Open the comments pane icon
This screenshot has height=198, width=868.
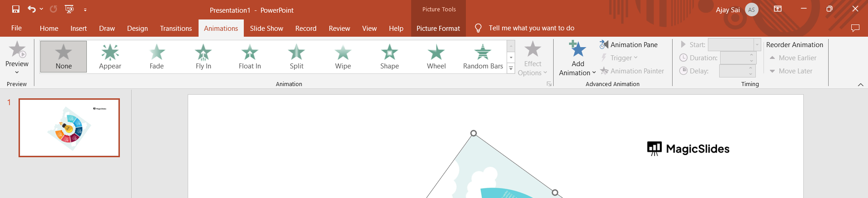855,28
